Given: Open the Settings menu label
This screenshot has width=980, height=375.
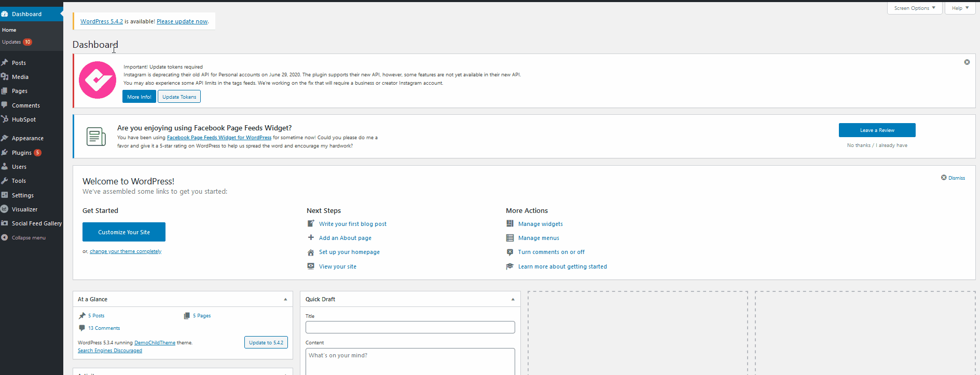Looking at the screenshot, I should [23, 195].
